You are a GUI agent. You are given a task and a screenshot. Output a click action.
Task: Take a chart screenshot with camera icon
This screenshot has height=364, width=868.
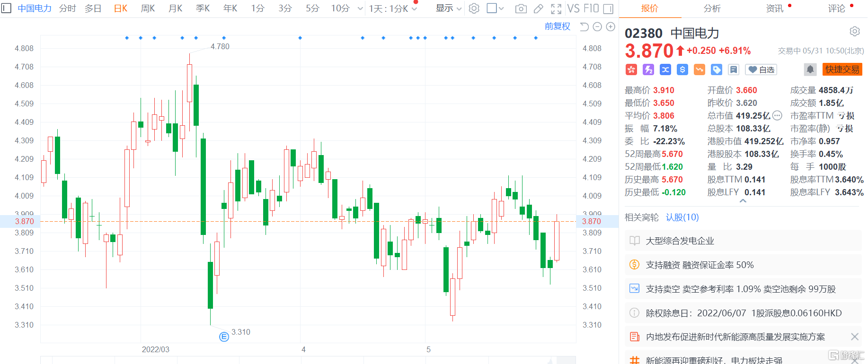(x=521, y=9)
